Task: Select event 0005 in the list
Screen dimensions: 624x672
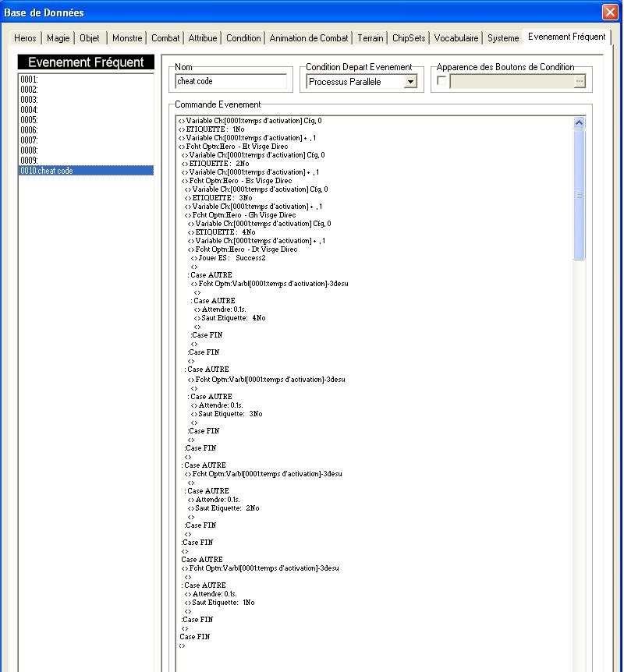Action: pyautogui.click(x=86, y=120)
